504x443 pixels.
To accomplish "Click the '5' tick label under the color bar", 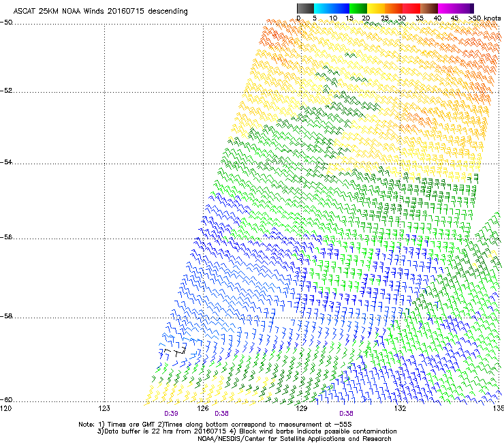I will (x=315, y=18).
